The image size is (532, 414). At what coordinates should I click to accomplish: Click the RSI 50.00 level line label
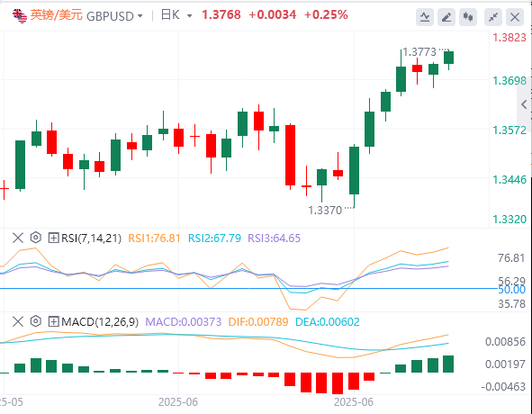pos(511,290)
